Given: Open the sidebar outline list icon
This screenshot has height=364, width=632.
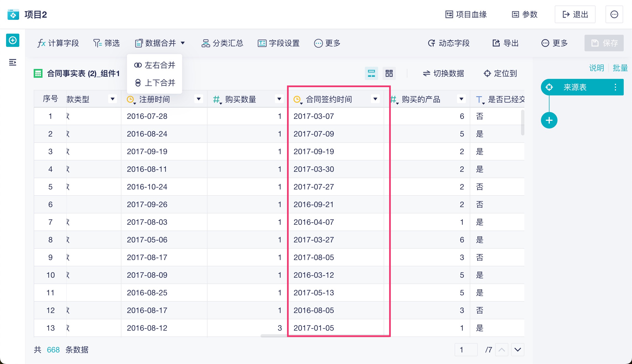Looking at the screenshot, I should coord(13,62).
